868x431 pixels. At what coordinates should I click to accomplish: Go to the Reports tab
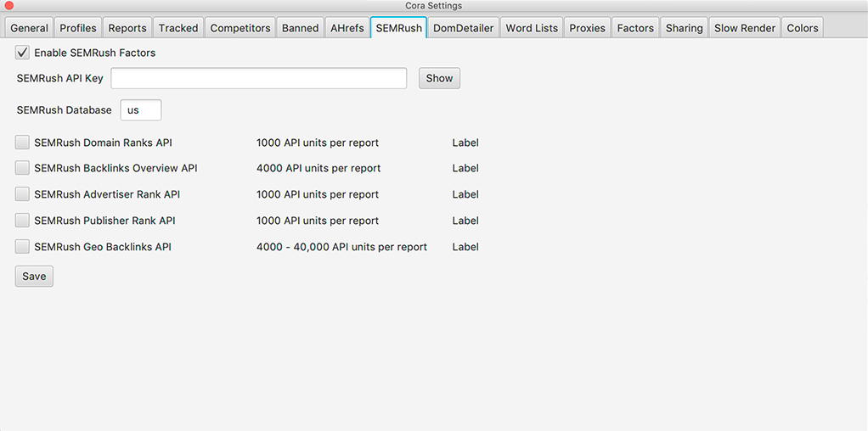pos(127,28)
